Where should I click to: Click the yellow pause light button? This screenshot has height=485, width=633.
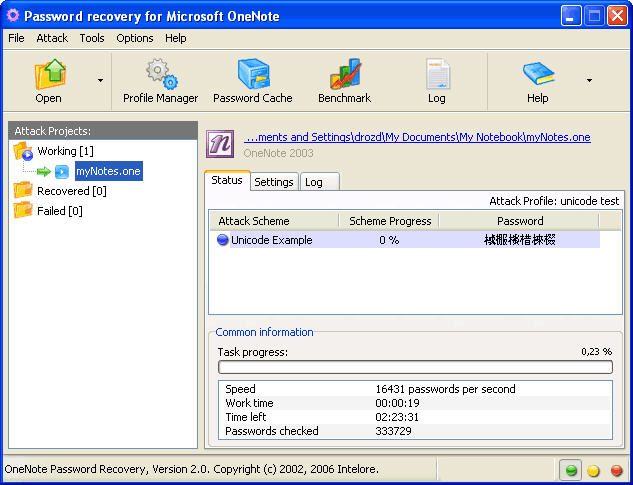(593, 470)
